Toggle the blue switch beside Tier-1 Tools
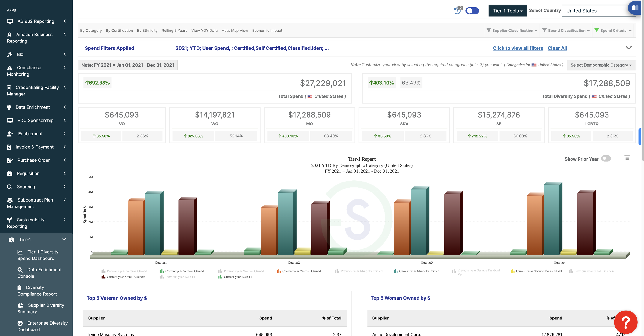Viewport: 644px width, 336px height. coord(472,11)
